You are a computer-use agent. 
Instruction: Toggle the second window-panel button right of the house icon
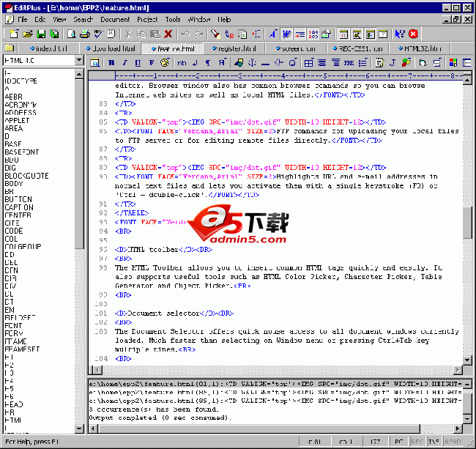point(357,34)
